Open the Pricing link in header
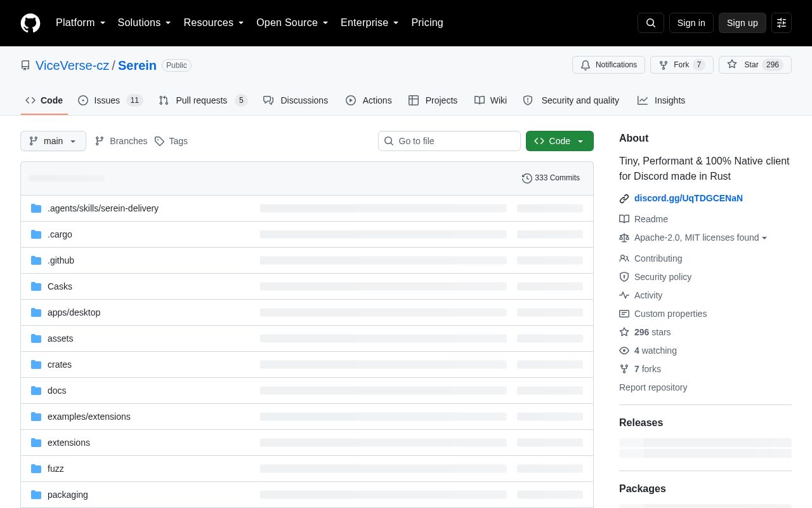This screenshot has width=812, height=508. click(427, 23)
